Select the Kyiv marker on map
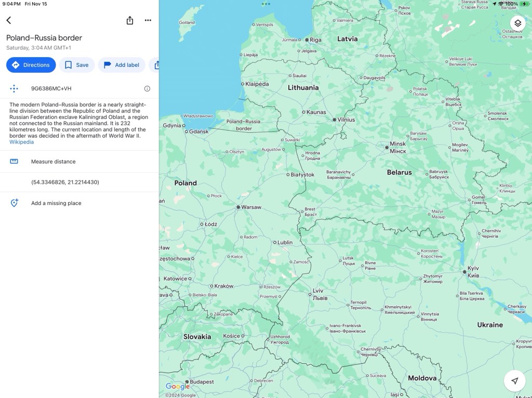Image resolution: width=532 pixels, height=398 pixels. click(x=465, y=271)
